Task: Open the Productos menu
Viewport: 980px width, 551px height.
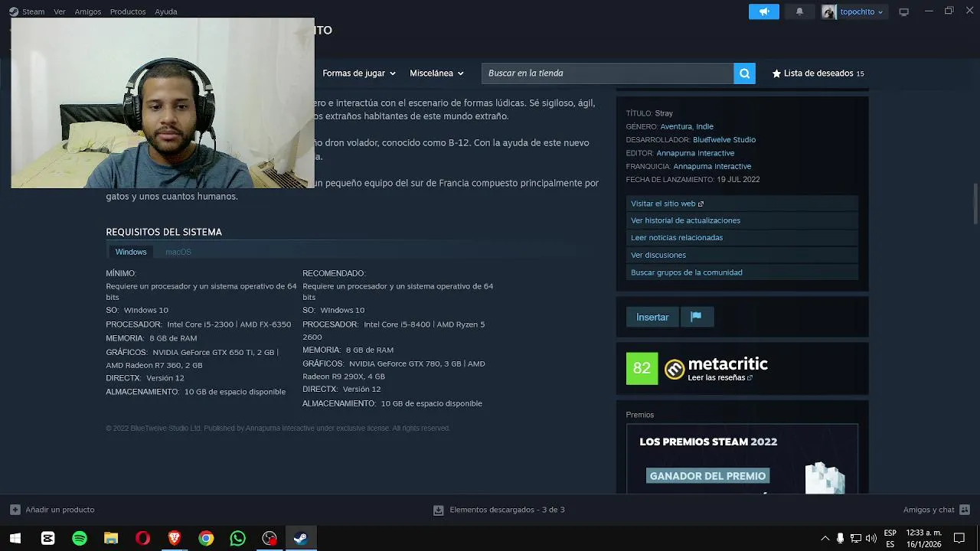Action: [128, 11]
